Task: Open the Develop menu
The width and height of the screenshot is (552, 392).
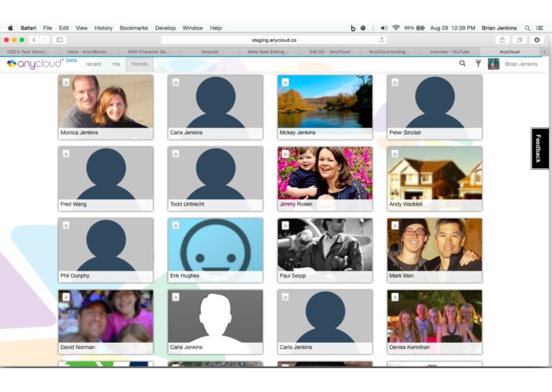Action: point(165,28)
